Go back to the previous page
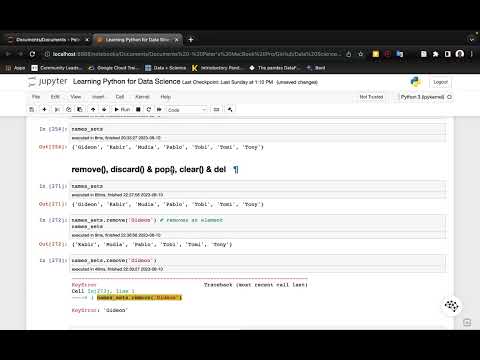480x360 pixels. 8,54
